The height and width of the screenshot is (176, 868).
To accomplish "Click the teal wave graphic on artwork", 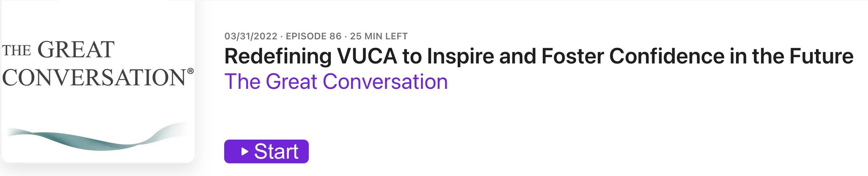I will click(96, 137).
